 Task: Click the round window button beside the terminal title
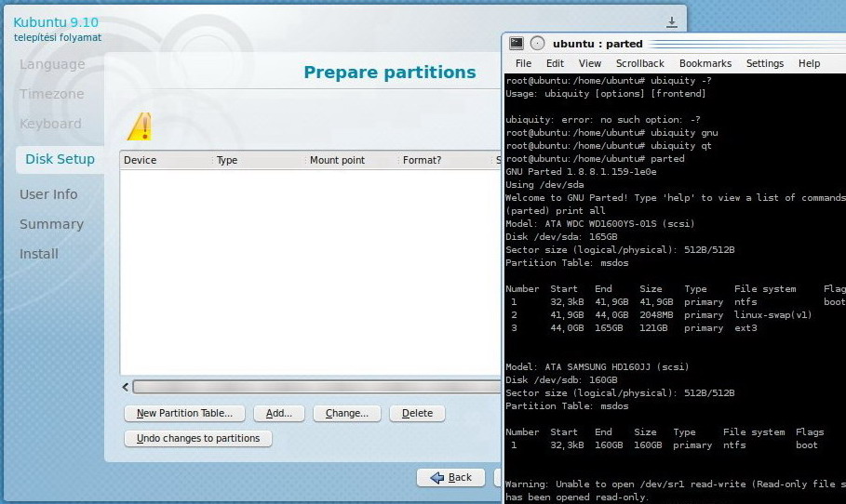[537, 44]
